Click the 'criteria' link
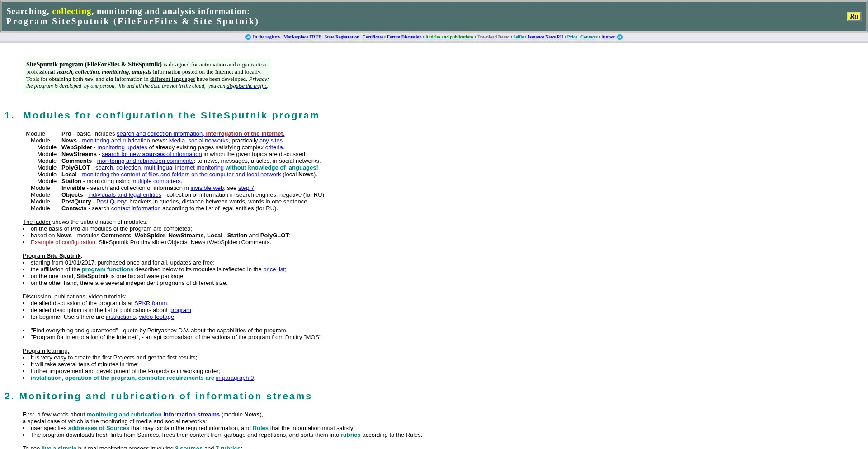The height and width of the screenshot is (449, 868). click(274, 147)
